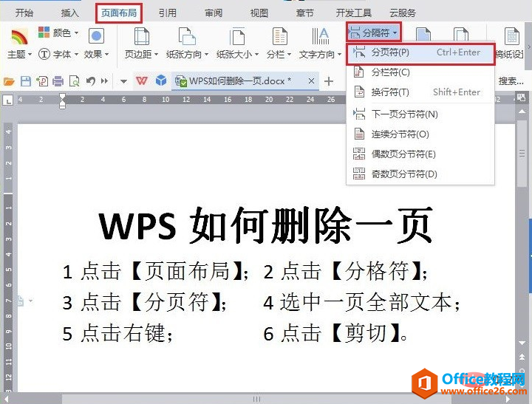Viewport: 532px width, 404px height.
Task: Switch to the 页面布局 tab
Action: coord(119,13)
